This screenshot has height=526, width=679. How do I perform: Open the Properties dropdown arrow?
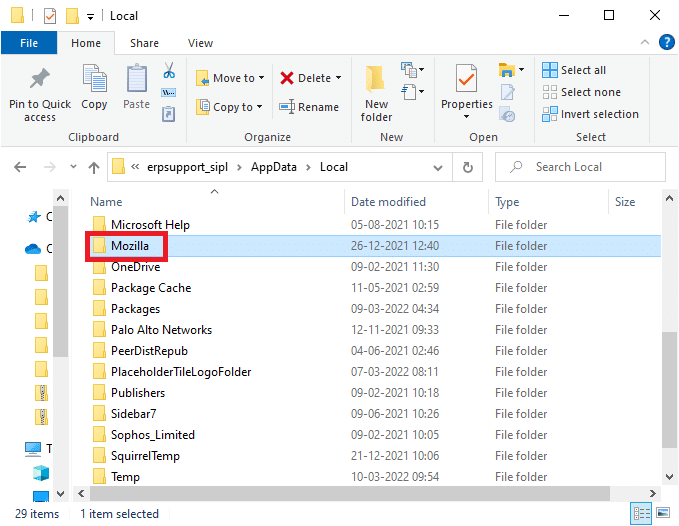click(466, 116)
